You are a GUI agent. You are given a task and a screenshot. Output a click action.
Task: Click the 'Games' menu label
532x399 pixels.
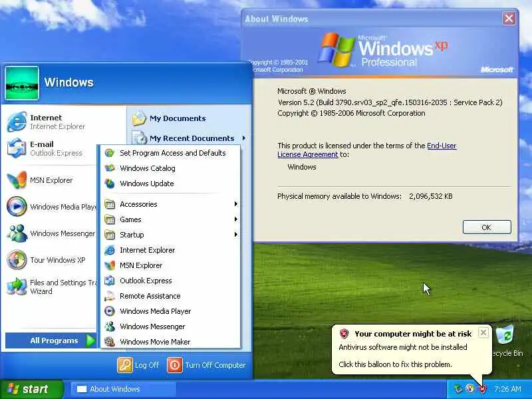pos(130,219)
